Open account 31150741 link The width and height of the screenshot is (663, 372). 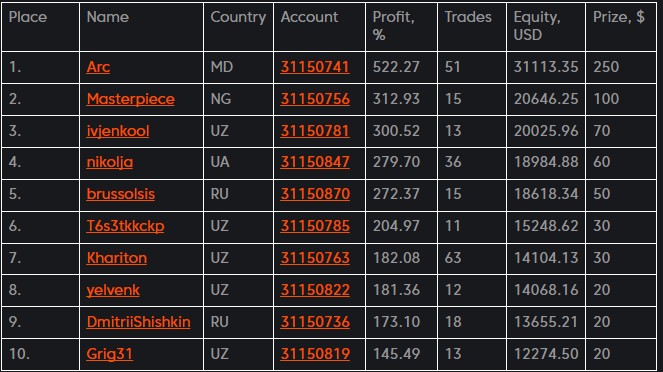[315, 67]
